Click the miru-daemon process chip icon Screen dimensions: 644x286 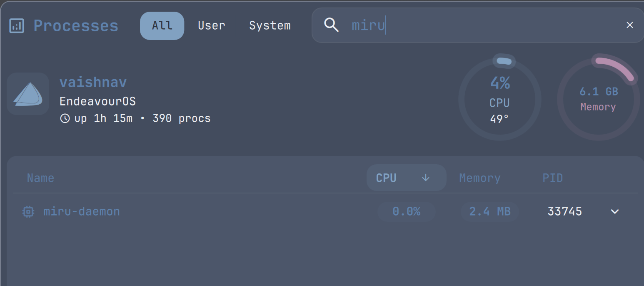pyautogui.click(x=28, y=212)
